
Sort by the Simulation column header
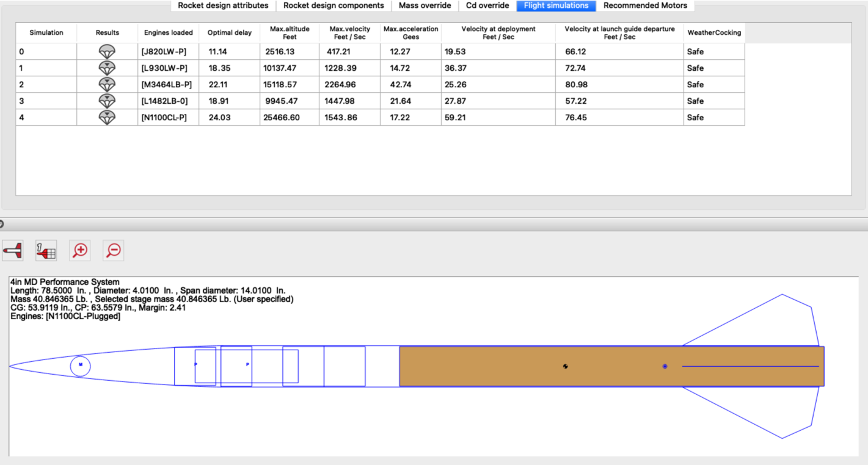(x=46, y=33)
